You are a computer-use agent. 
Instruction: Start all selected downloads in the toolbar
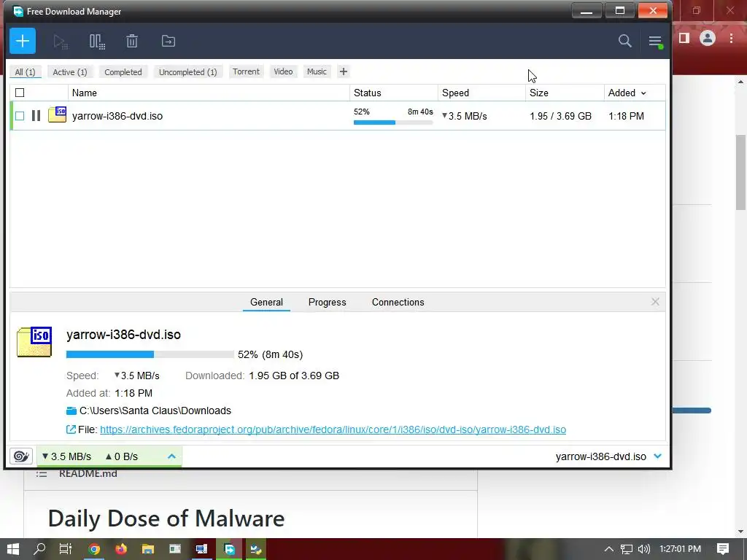[61, 42]
